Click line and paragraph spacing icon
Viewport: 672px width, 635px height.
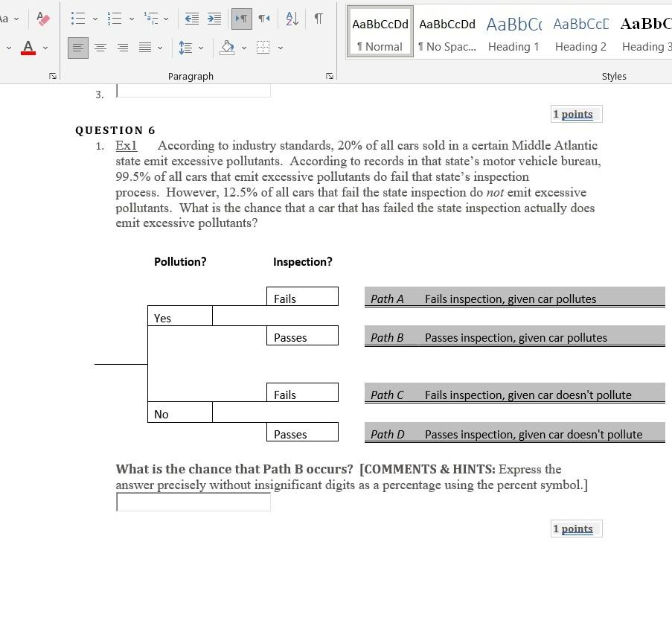185,48
